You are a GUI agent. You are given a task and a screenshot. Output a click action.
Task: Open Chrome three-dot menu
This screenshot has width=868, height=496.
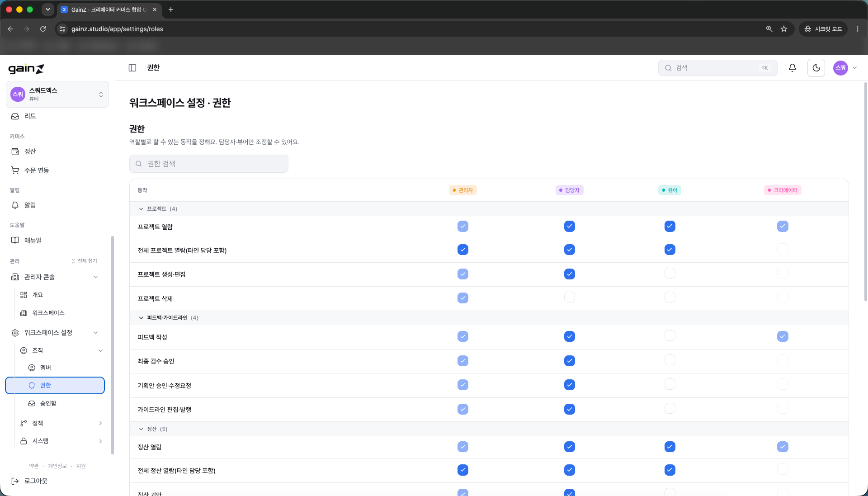tap(858, 29)
